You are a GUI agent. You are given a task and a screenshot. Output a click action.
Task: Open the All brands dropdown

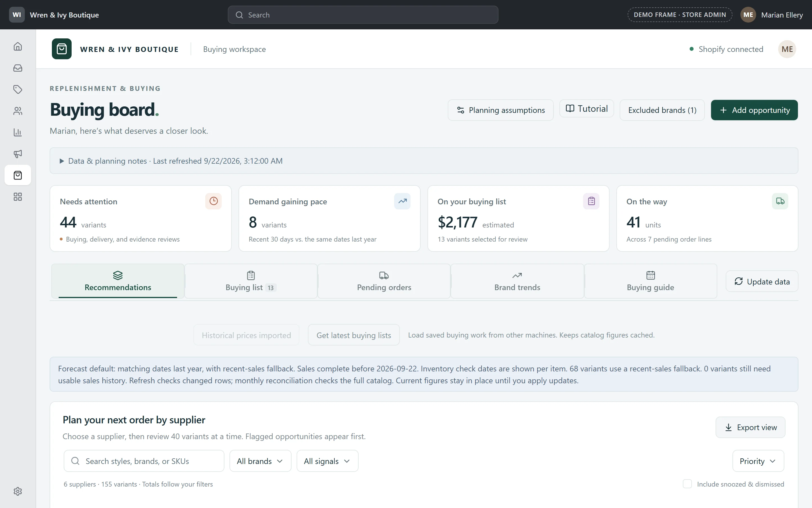261,461
